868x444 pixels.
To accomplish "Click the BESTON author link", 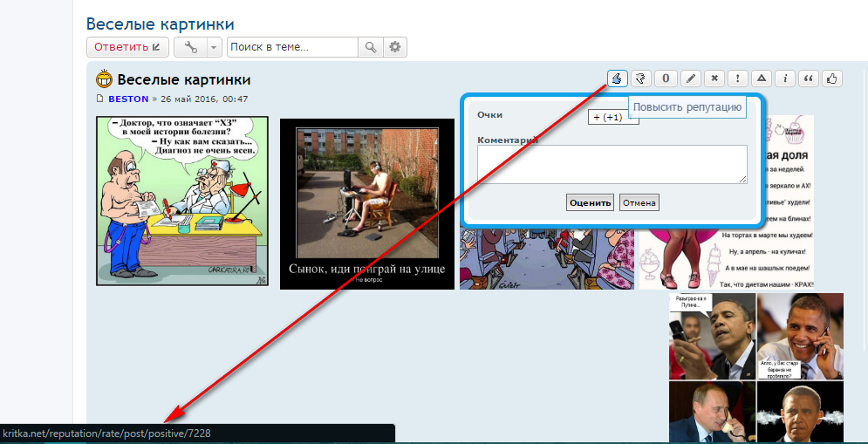I will [128, 99].
